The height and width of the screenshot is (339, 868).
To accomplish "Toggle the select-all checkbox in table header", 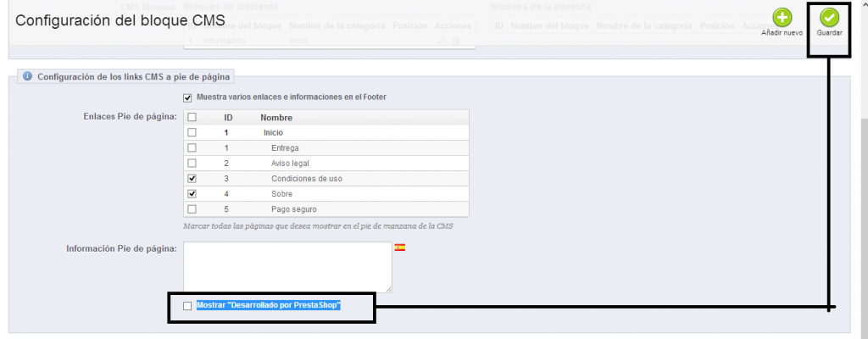I will point(192,118).
